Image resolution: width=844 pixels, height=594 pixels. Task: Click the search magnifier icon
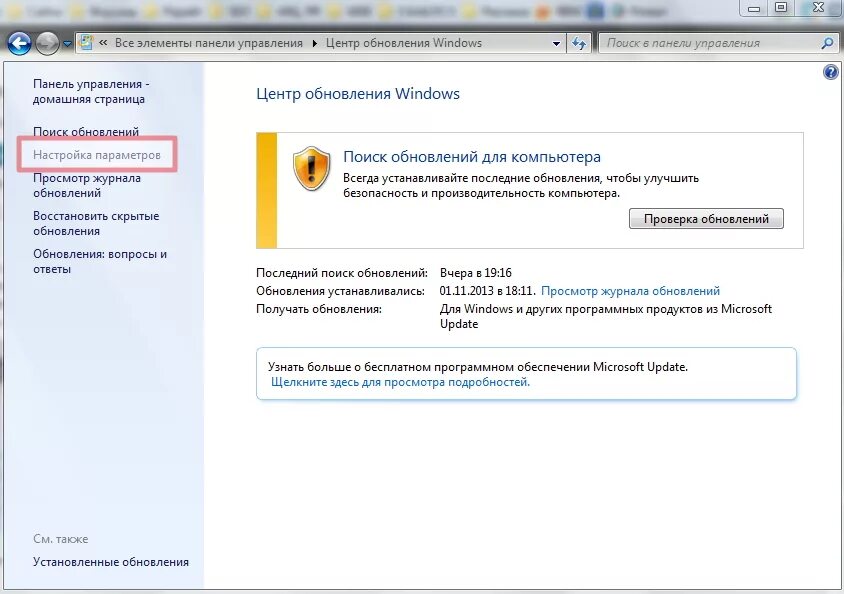point(827,43)
